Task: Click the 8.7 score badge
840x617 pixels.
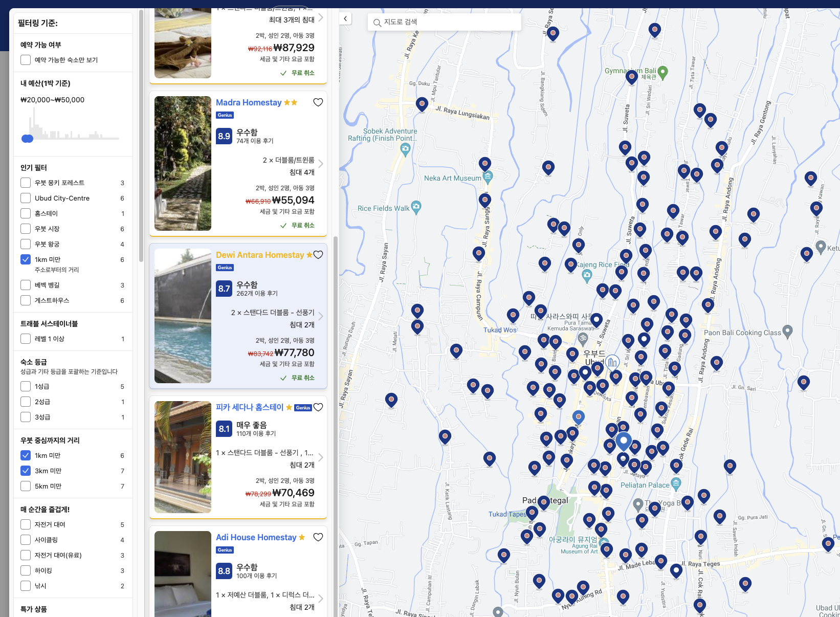Action: point(224,289)
